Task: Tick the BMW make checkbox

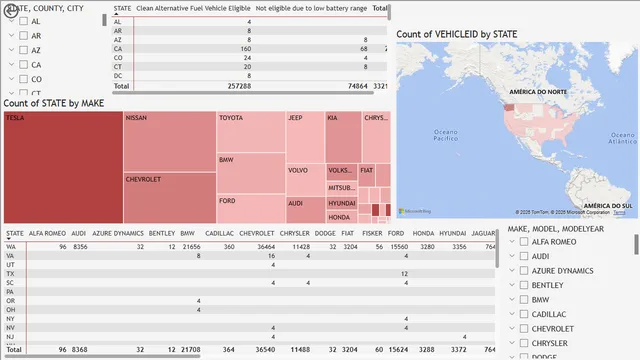Action: 524,300
